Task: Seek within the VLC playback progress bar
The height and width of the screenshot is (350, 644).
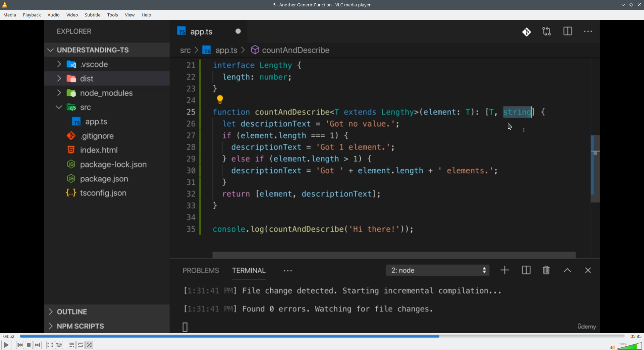Action: pos(322,336)
